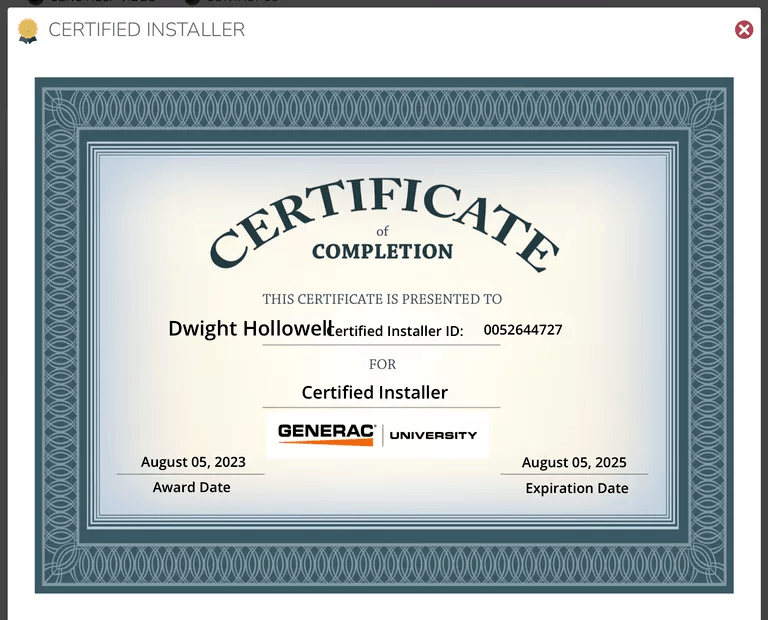Click the certificate's top ornamental border
The height and width of the screenshot is (620, 768).
pos(384,103)
